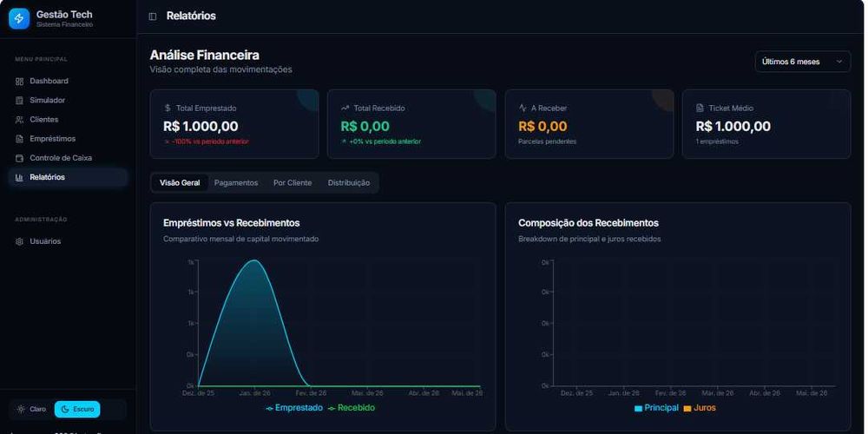Open Simulador from the sidebar menu
This screenshot has height=434, width=868.
tap(68, 100)
